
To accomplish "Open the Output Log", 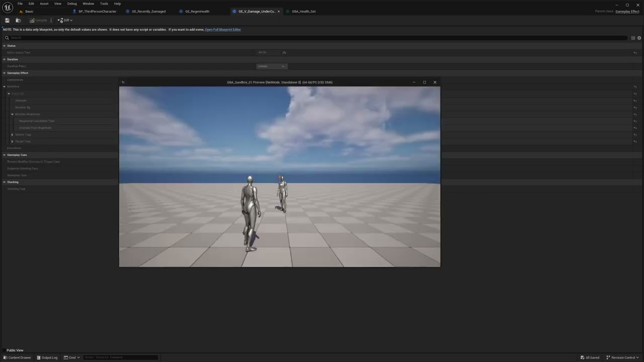I will click(x=47, y=357).
